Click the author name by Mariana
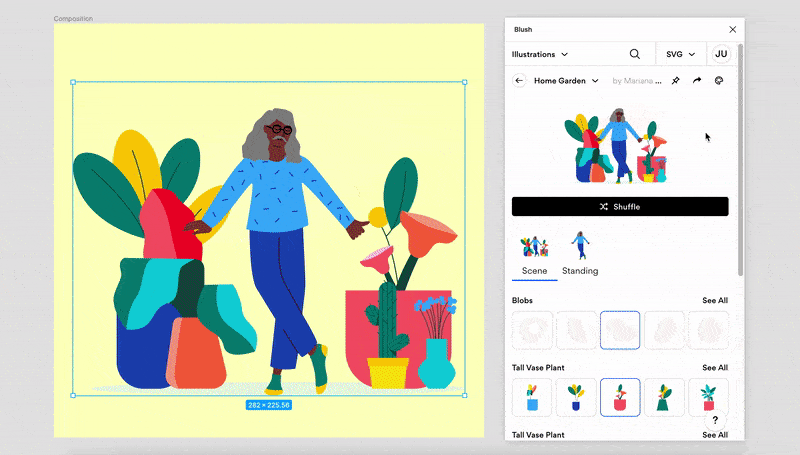Image resolution: width=800 pixels, height=455 pixels. [637, 81]
